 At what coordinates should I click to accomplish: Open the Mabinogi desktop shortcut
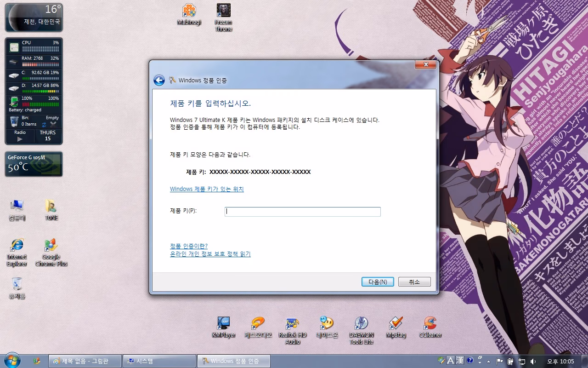[189, 14]
